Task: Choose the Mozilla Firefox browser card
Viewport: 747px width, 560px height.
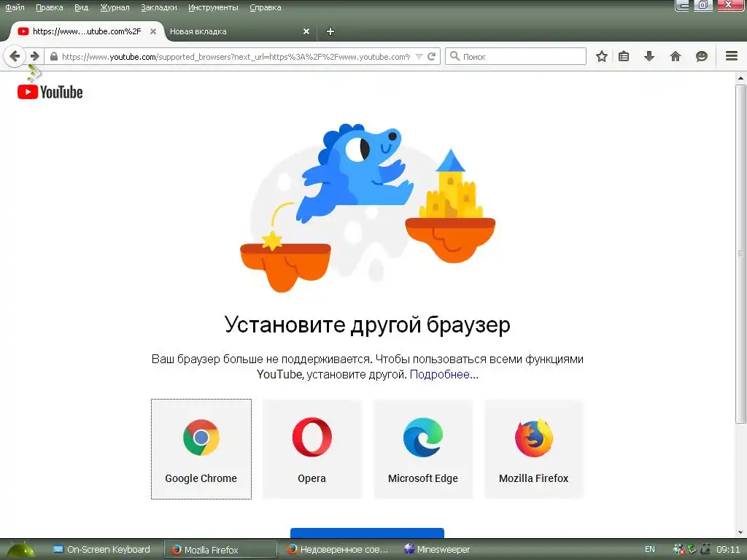Action: click(x=533, y=449)
